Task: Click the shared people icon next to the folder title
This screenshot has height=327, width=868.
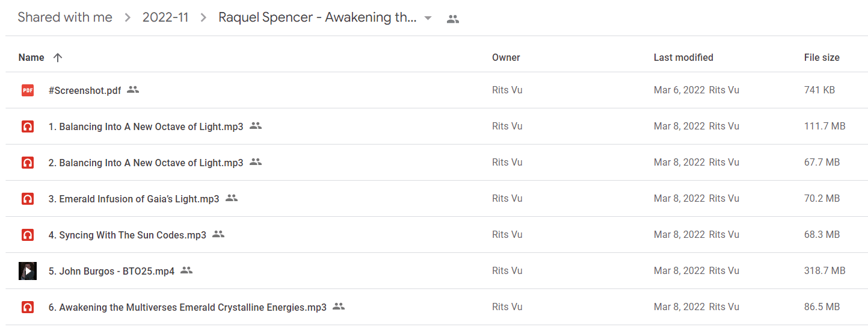Action: pyautogui.click(x=453, y=19)
